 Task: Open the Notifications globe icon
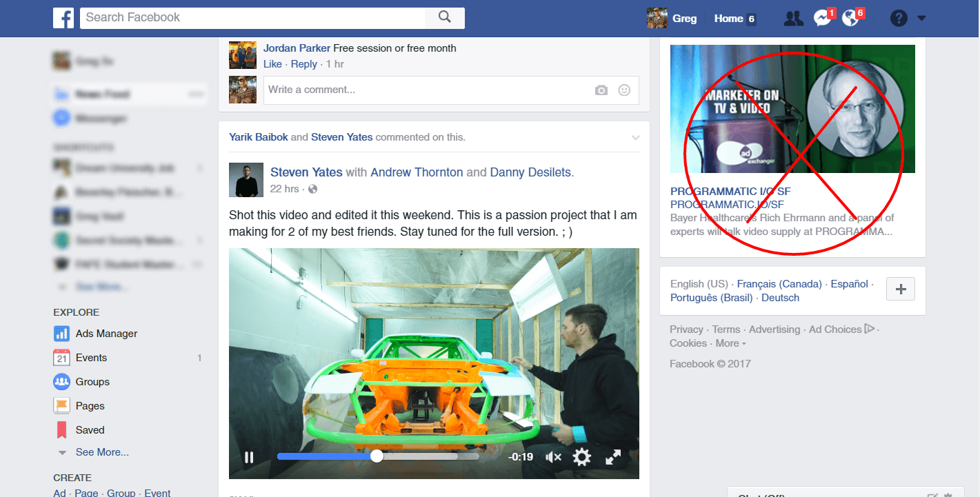850,19
